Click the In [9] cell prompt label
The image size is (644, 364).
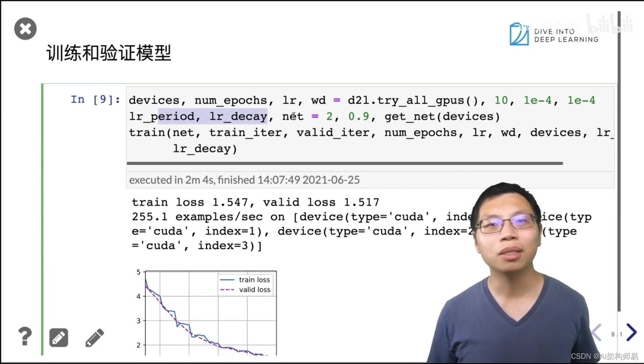click(95, 100)
